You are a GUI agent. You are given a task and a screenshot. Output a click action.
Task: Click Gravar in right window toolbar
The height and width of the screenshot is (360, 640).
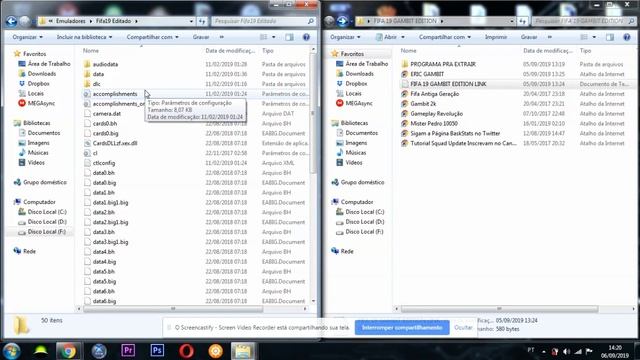point(529,37)
